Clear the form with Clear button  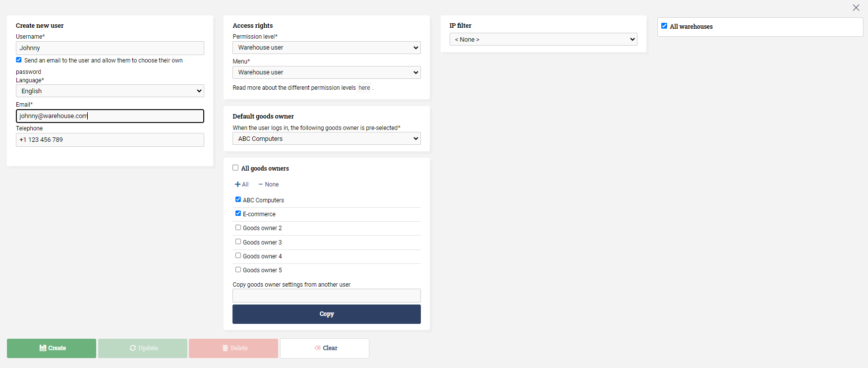pos(325,348)
